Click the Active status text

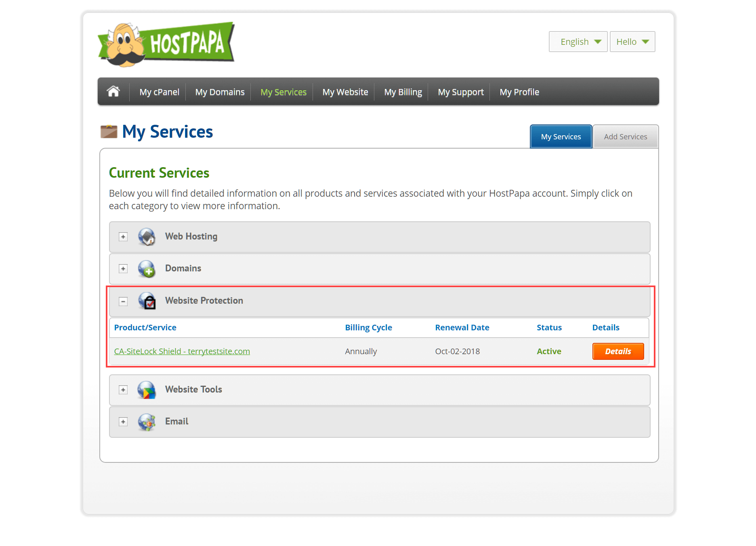pos(549,351)
